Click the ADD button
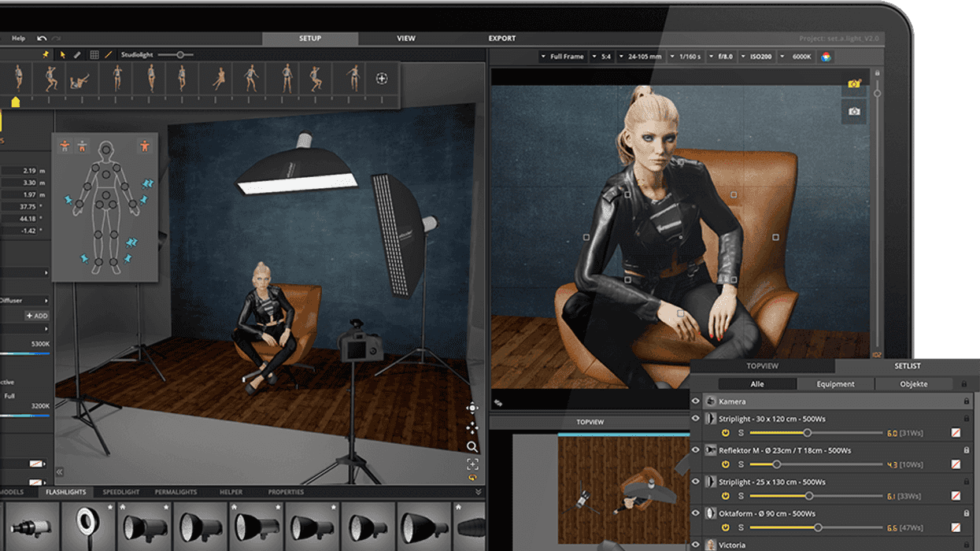This screenshot has height=551, width=980. (37, 316)
